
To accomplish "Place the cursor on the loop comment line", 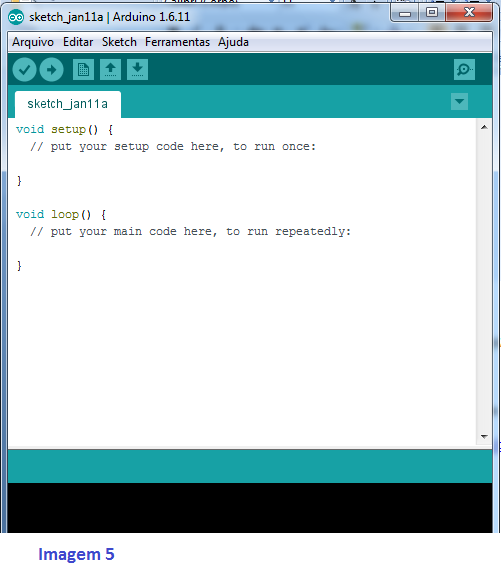I will (x=190, y=232).
